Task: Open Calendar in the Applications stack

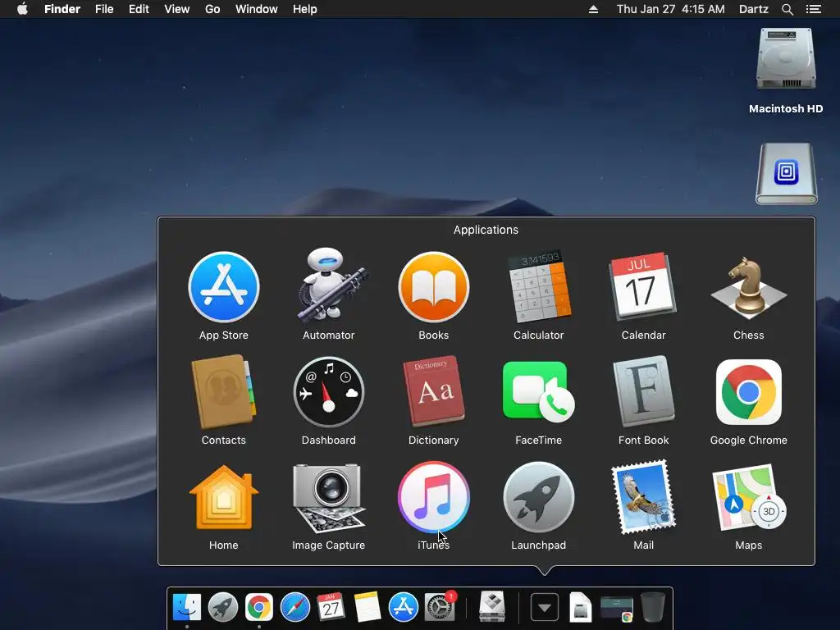Action: pos(643,286)
